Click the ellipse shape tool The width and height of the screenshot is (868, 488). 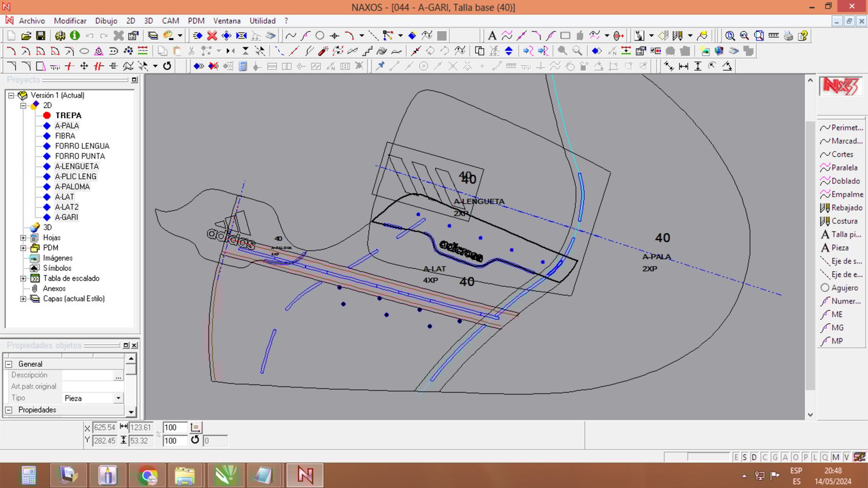pyautogui.click(x=84, y=51)
